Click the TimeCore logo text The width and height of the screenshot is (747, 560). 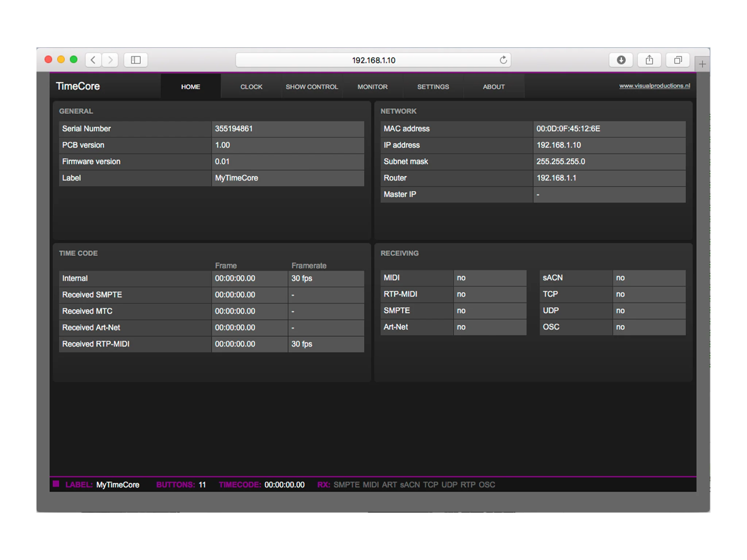[x=77, y=86]
